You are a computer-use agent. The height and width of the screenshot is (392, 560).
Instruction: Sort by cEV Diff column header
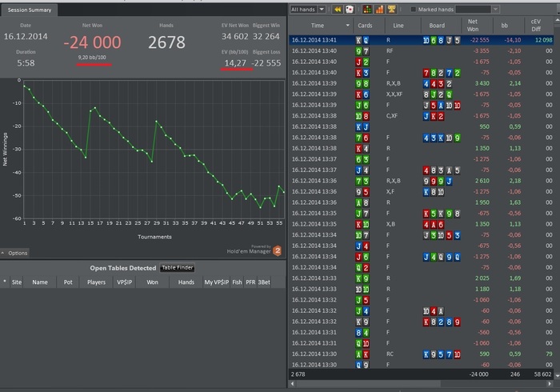click(536, 26)
